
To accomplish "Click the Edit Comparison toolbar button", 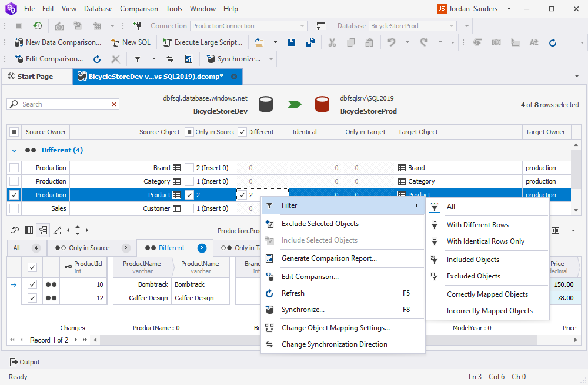I will pos(49,59).
